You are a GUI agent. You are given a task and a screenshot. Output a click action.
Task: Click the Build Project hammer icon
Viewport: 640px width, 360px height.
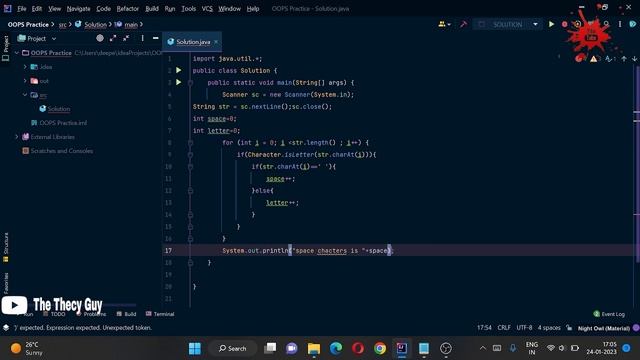(x=463, y=24)
